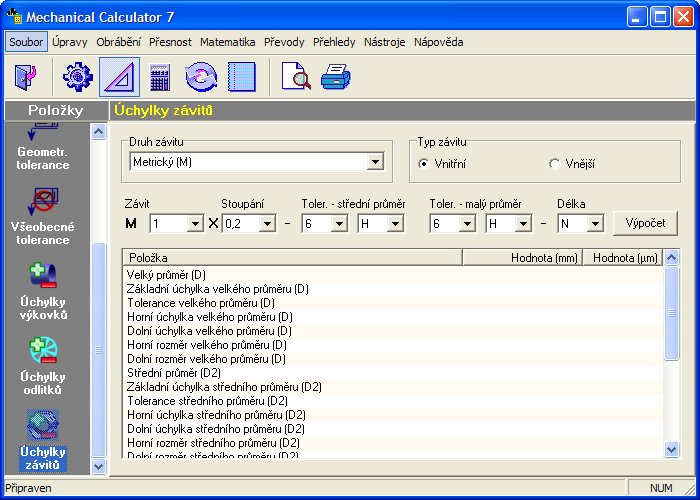Select row Základní úchylka středního průměru (D2)

(393, 387)
